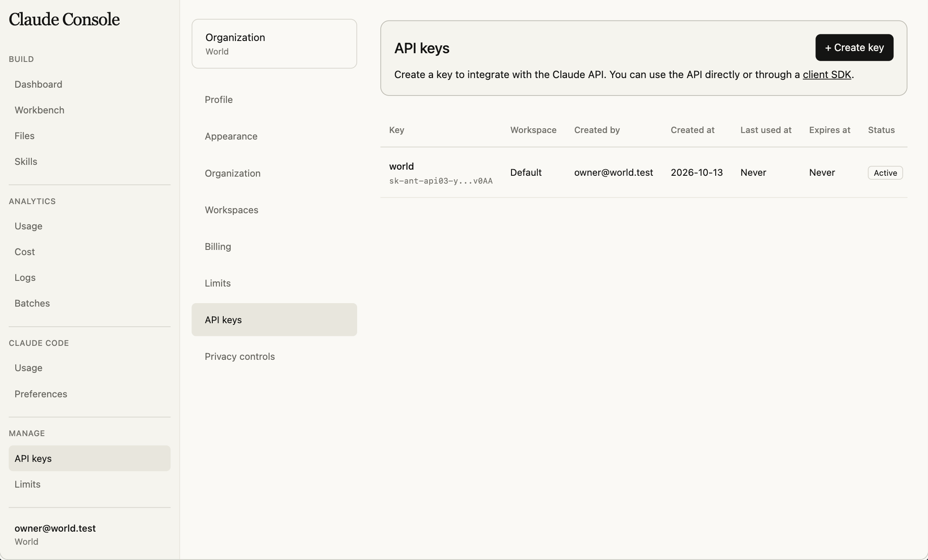928x560 pixels.
Task: Click the Expires at column header
Action: tap(829, 130)
